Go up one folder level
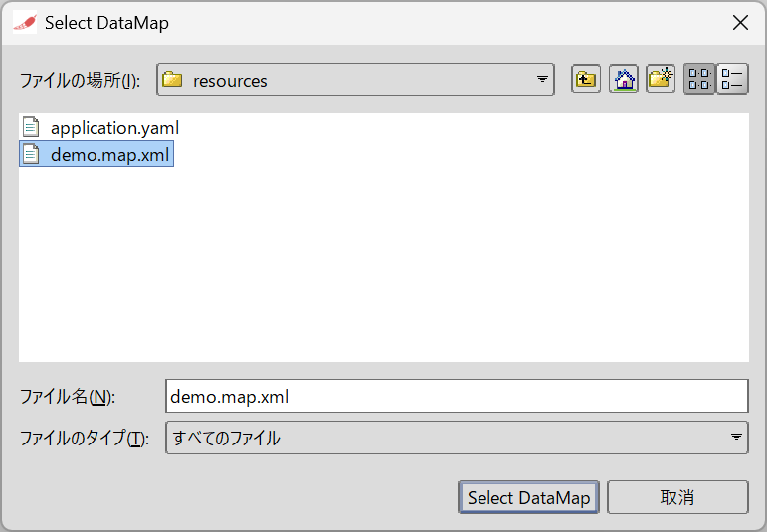 [x=586, y=79]
